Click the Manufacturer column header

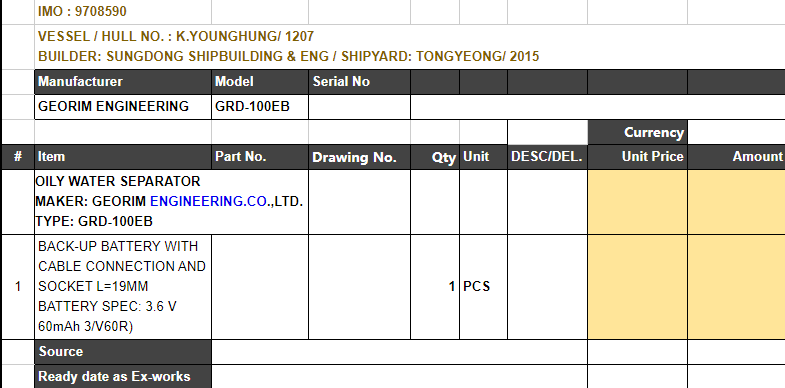[x=123, y=82]
